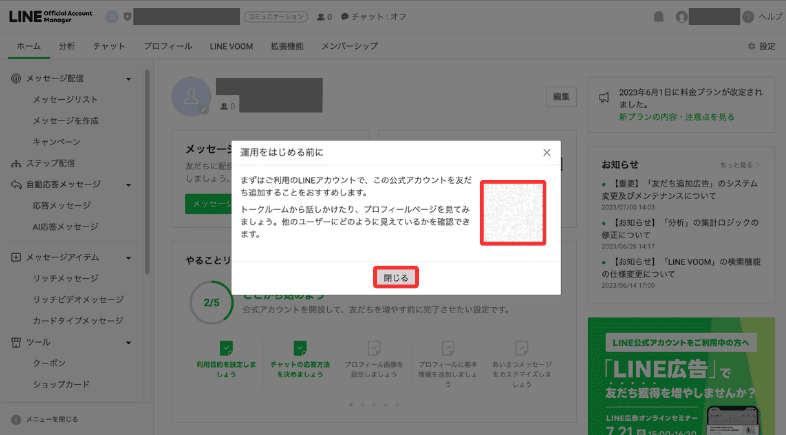
Task: Open クーポン in the sidebar
Action: click(49, 363)
